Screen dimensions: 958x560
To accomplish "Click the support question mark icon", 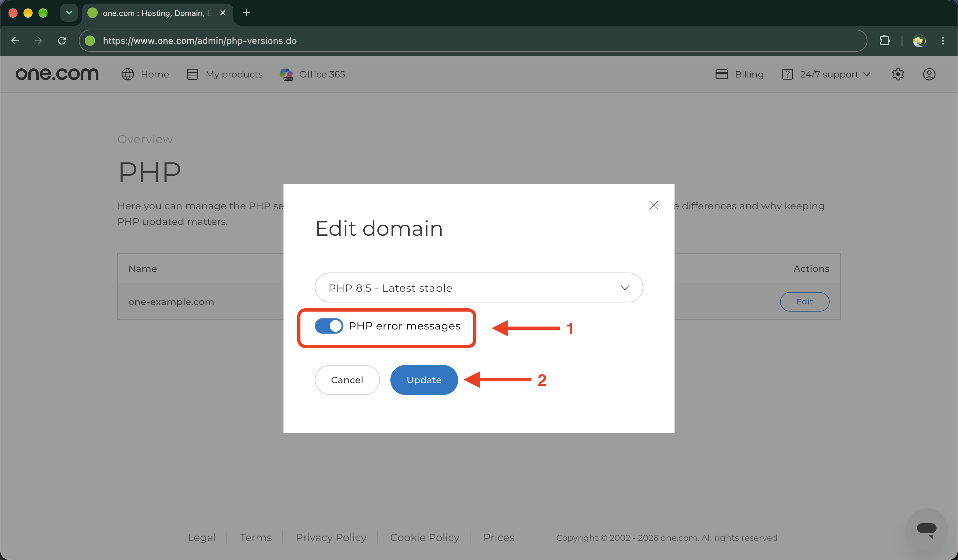I will (787, 74).
